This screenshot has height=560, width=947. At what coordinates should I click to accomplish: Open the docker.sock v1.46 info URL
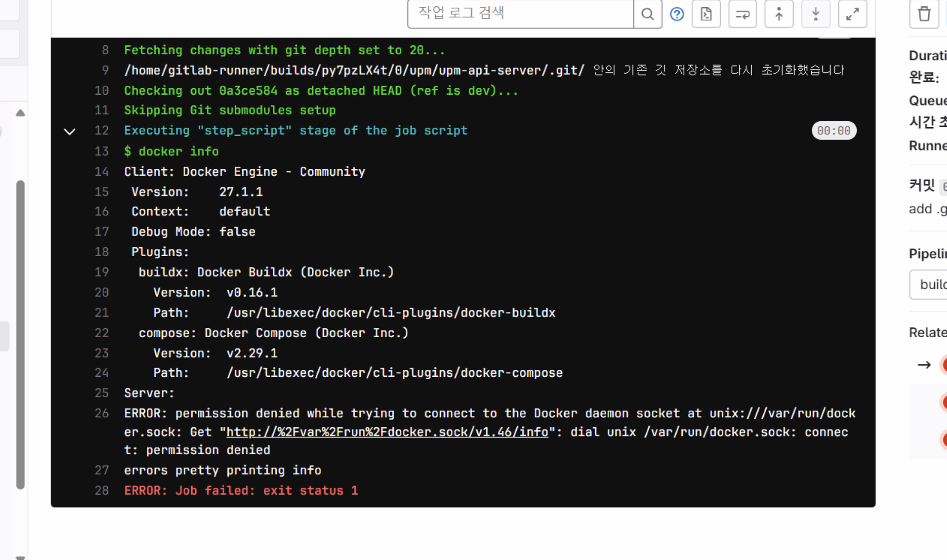pyautogui.click(x=387, y=432)
